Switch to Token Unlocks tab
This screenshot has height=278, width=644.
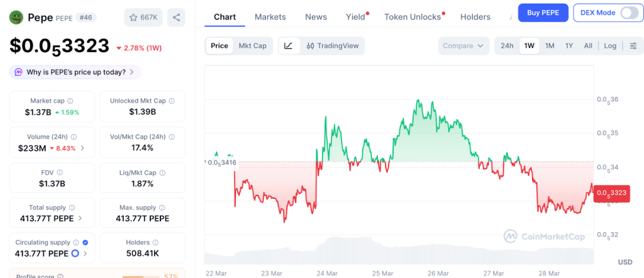[413, 17]
